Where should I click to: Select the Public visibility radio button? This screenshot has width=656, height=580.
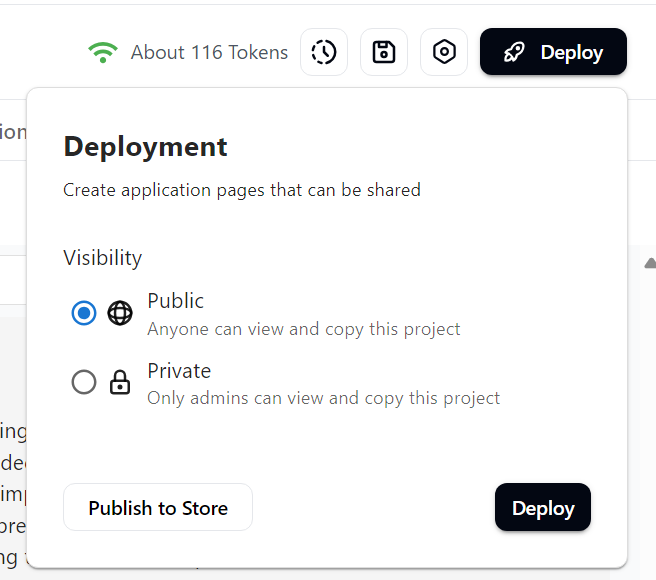[x=84, y=313]
